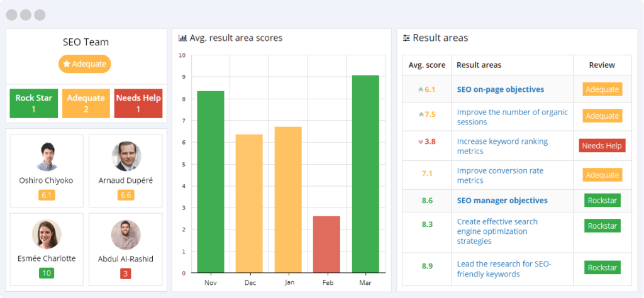The height and width of the screenshot is (298, 644).
Task: Click the red Feb bar in chart
Action: 326,245
